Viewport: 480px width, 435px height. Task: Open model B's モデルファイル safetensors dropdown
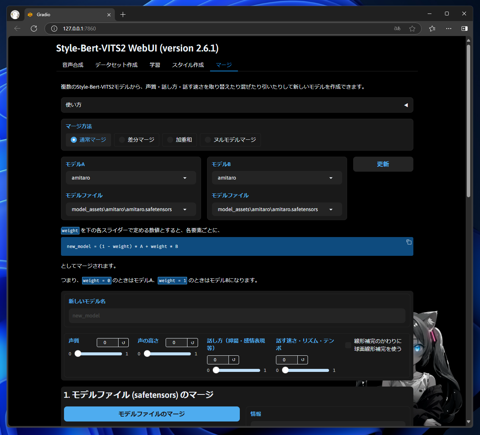(277, 209)
